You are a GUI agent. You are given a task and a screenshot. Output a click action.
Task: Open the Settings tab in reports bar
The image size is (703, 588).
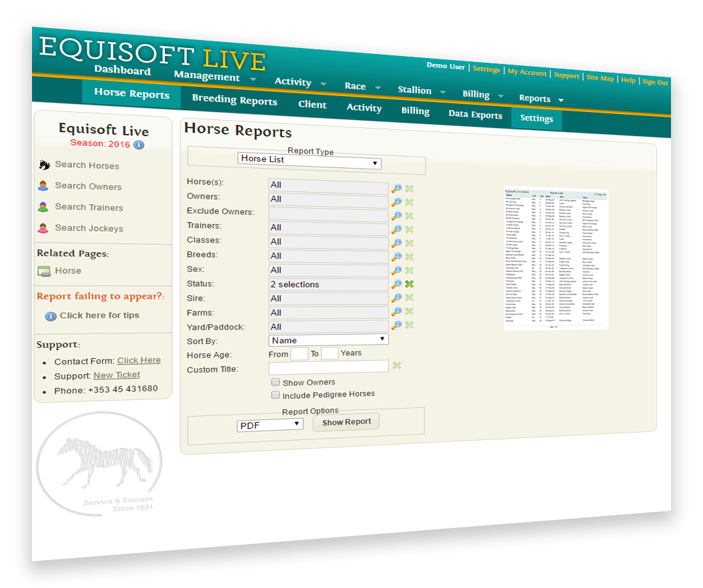pos(536,118)
